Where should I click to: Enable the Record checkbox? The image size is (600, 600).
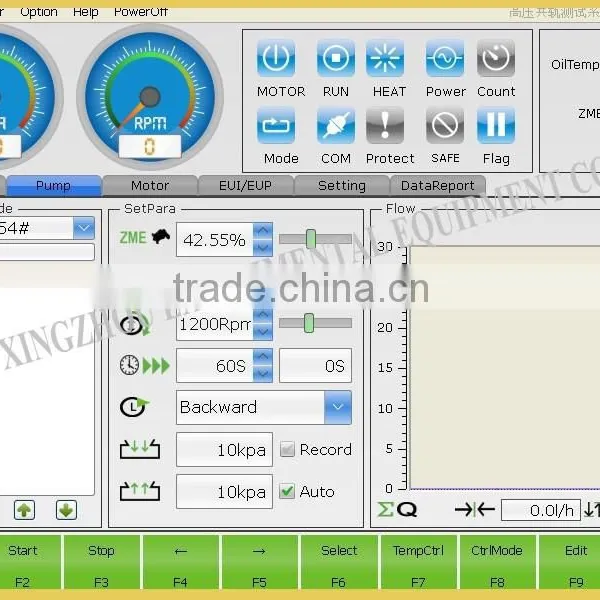[287, 449]
